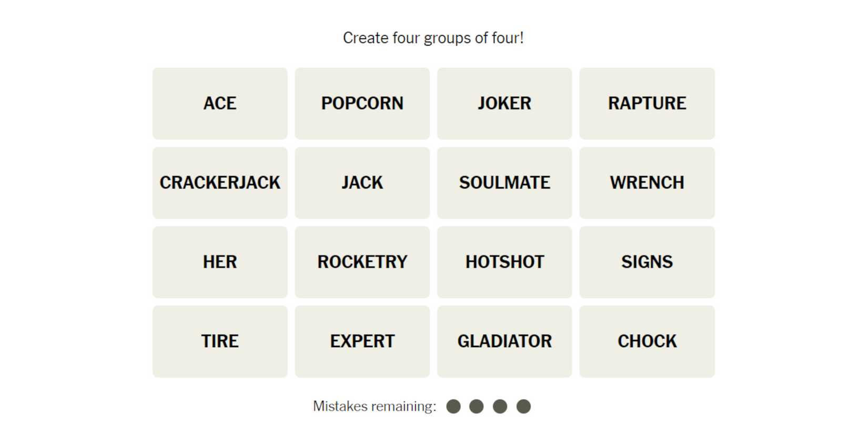The image size is (868, 434).
Task: Pick the CHOCK tile
Action: [x=647, y=341]
